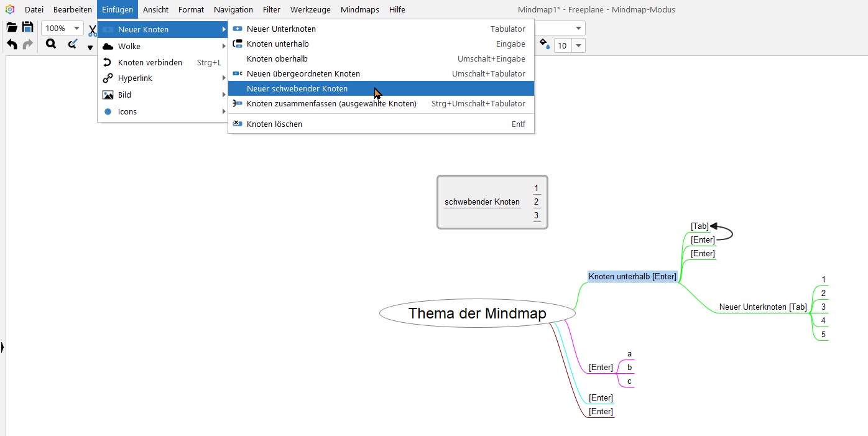Open the Format menu
The image size is (868, 436).
tap(191, 9)
